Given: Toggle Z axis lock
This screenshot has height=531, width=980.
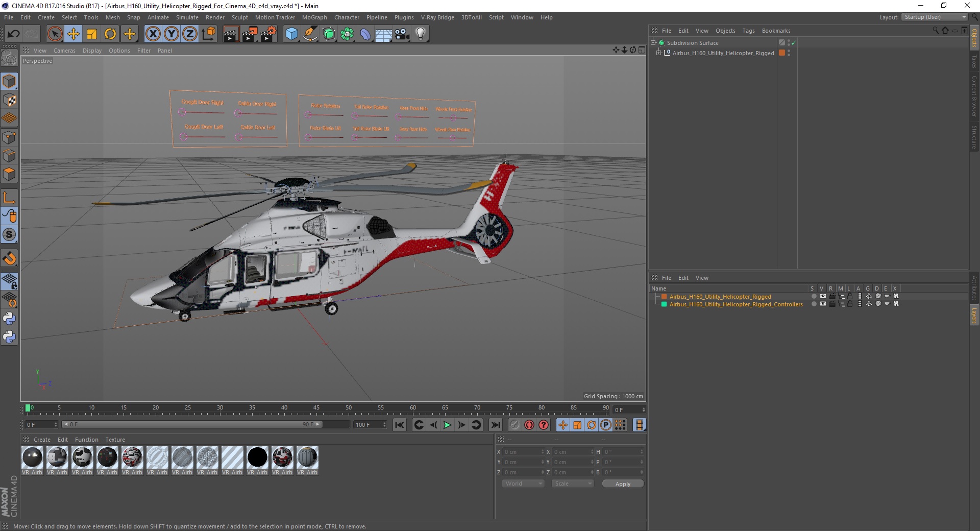Looking at the screenshot, I should point(190,34).
